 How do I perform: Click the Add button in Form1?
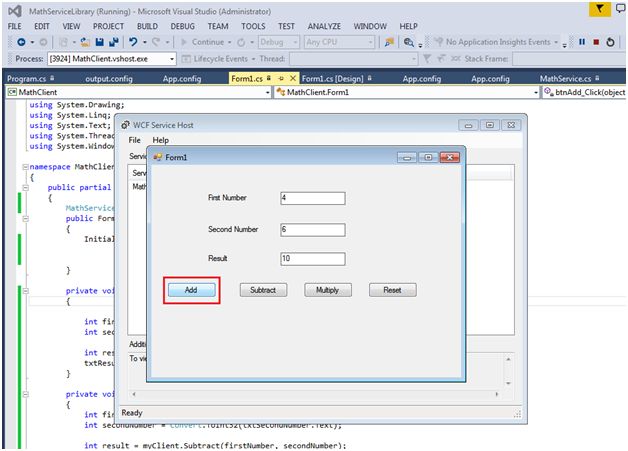(191, 290)
